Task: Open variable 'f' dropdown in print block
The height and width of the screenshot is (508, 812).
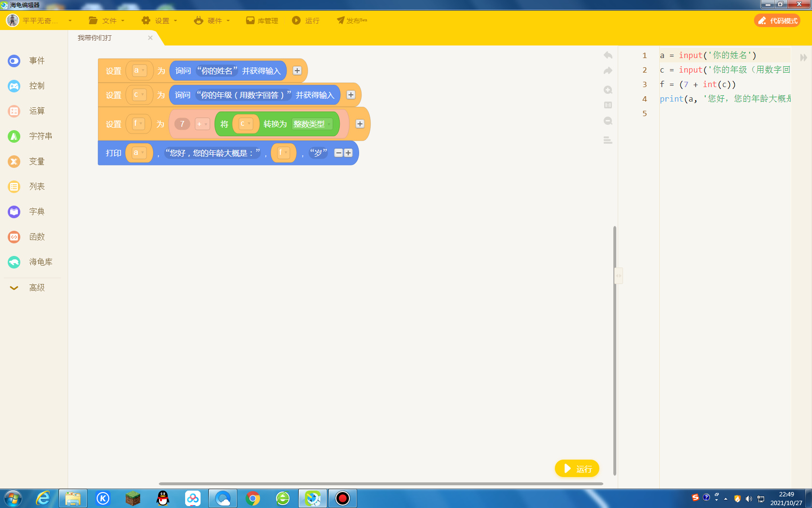Action: point(283,153)
